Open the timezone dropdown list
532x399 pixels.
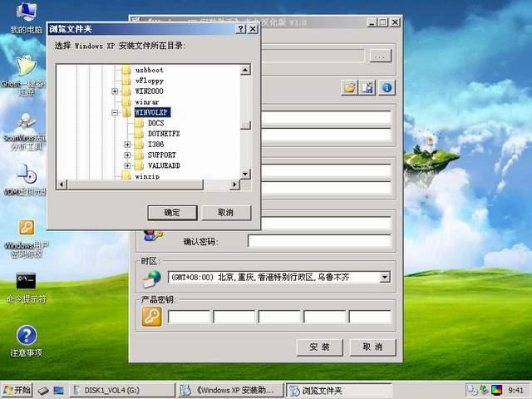[385, 277]
